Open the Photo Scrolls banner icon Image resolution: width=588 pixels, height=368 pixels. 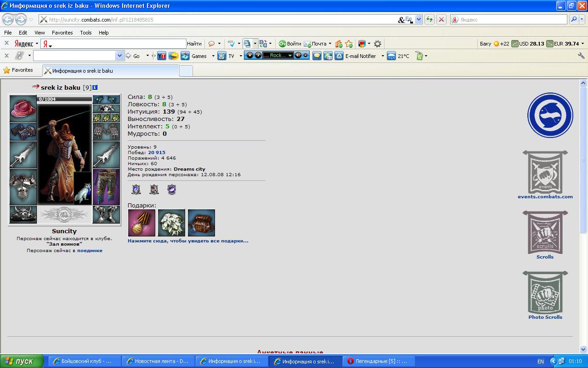pos(545,293)
